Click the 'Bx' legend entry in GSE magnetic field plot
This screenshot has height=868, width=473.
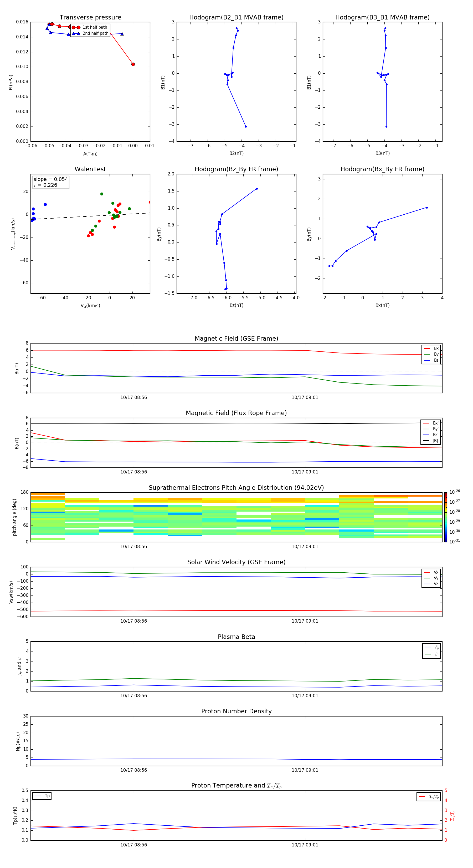pos(431,349)
